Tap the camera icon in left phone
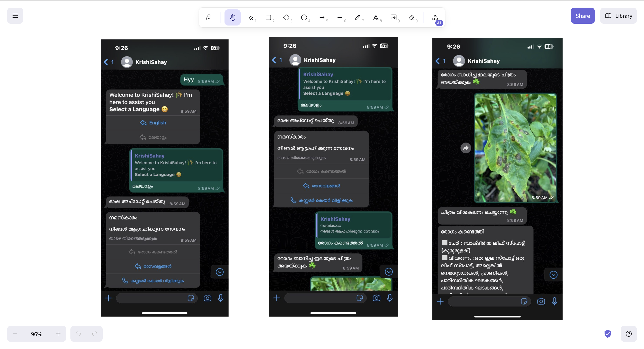 click(x=207, y=298)
